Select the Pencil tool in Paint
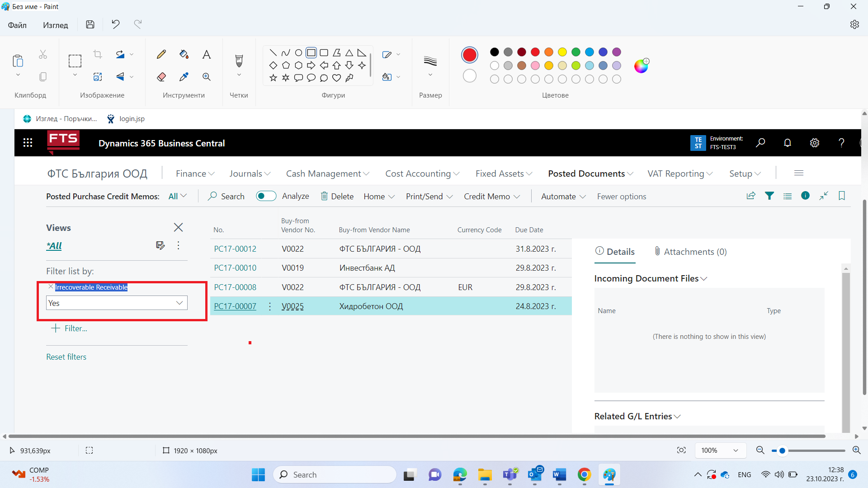 161,54
